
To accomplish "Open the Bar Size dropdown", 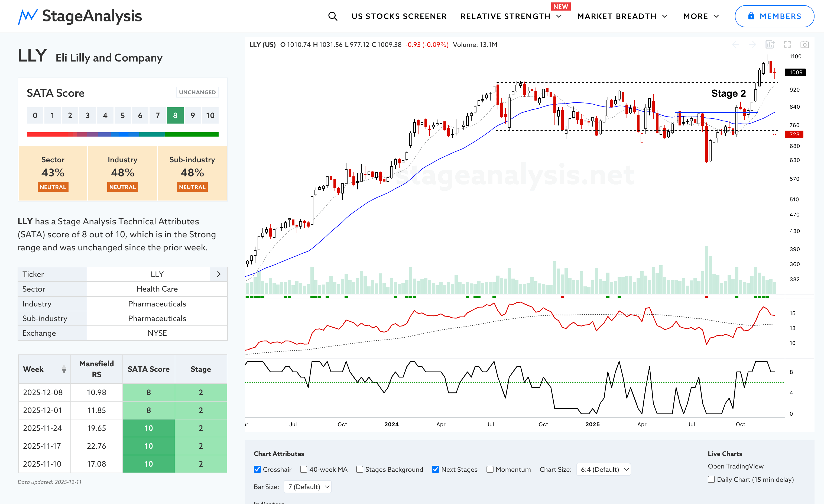I will [308, 487].
